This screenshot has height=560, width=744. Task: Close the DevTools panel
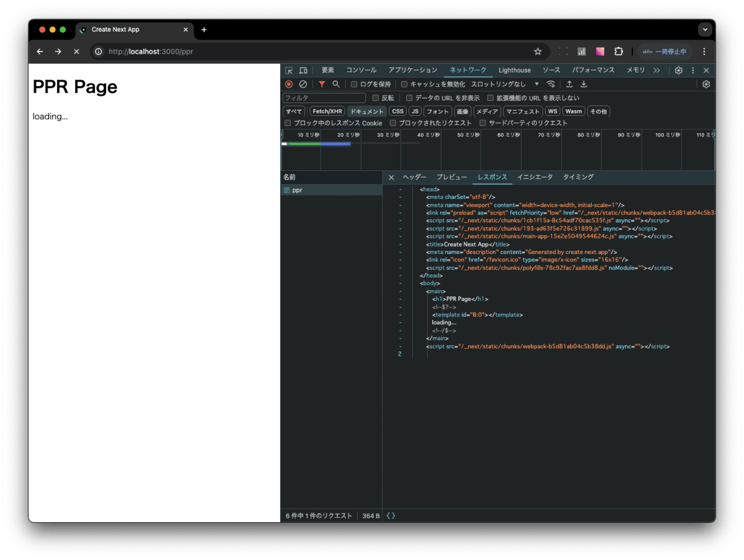coord(706,71)
